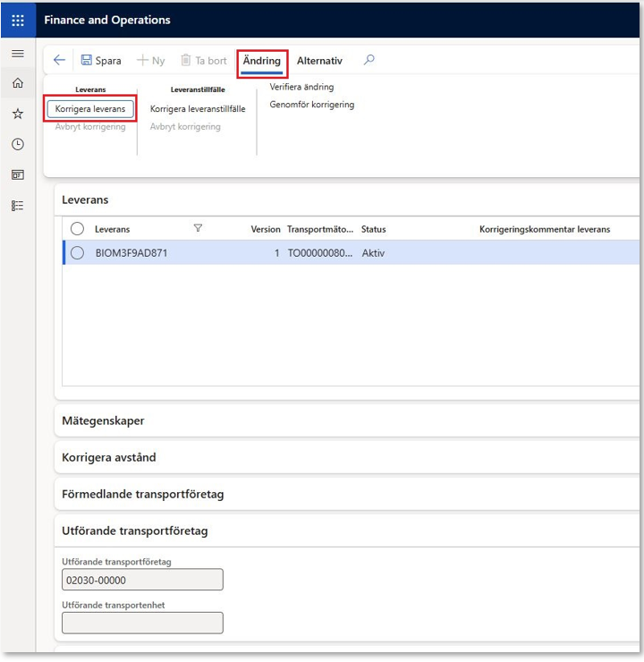Switch to the Alternativ tab

tap(319, 61)
